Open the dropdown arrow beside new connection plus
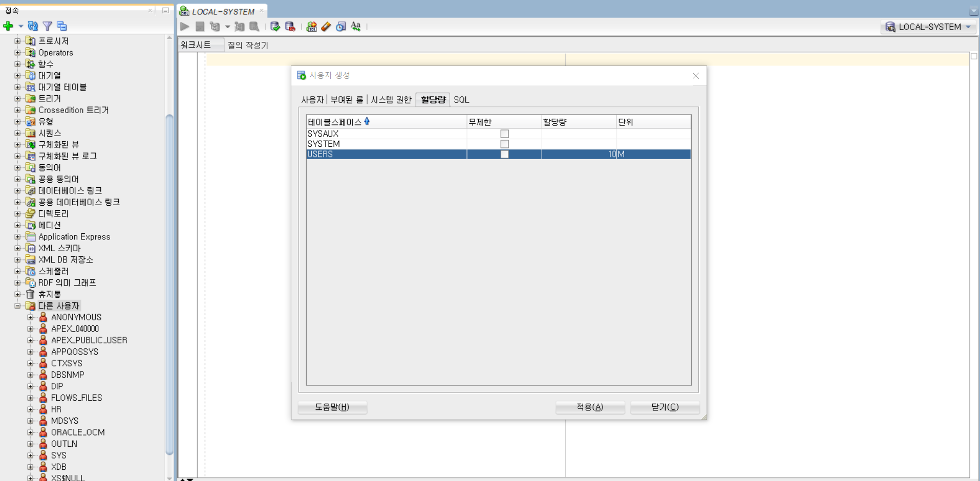Viewport: 980px width, 481px height. click(x=20, y=26)
